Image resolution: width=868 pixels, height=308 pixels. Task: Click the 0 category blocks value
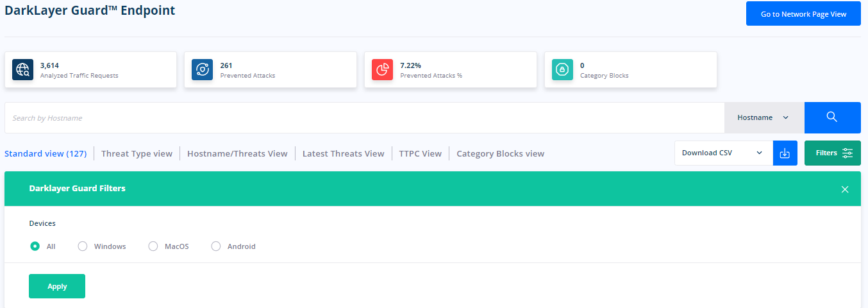[x=582, y=65]
